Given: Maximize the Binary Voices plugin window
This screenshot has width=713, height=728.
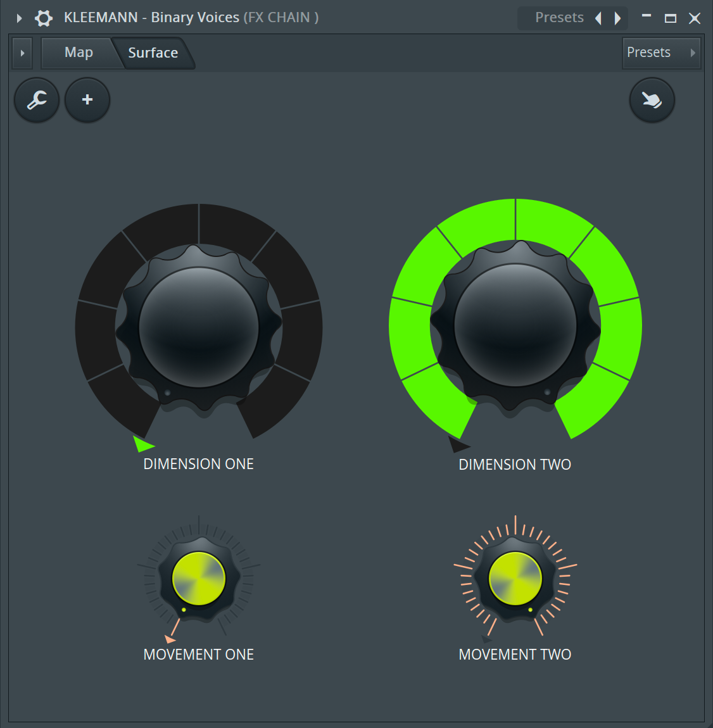Looking at the screenshot, I should [670, 18].
